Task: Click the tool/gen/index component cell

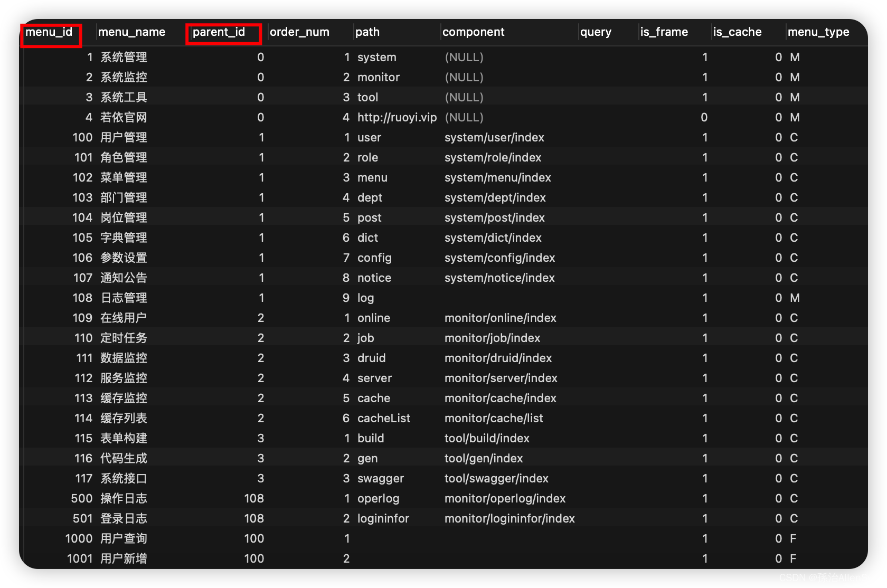Action: pyautogui.click(x=484, y=458)
